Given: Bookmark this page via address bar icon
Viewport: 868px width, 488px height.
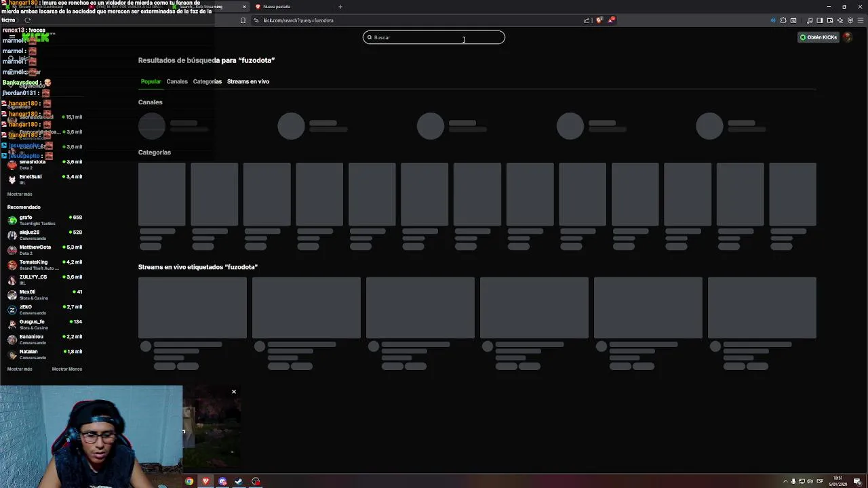Looking at the screenshot, I should pos(243,20).
